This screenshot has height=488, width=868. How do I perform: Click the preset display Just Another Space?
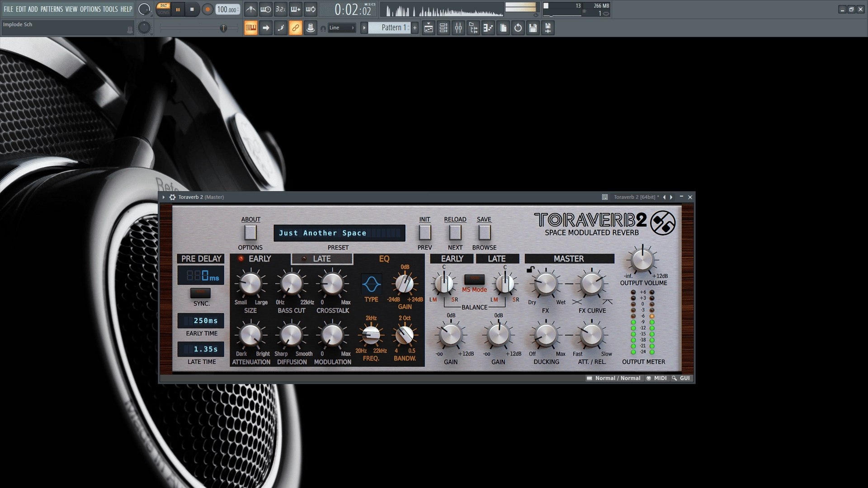[x=339, y=233]
